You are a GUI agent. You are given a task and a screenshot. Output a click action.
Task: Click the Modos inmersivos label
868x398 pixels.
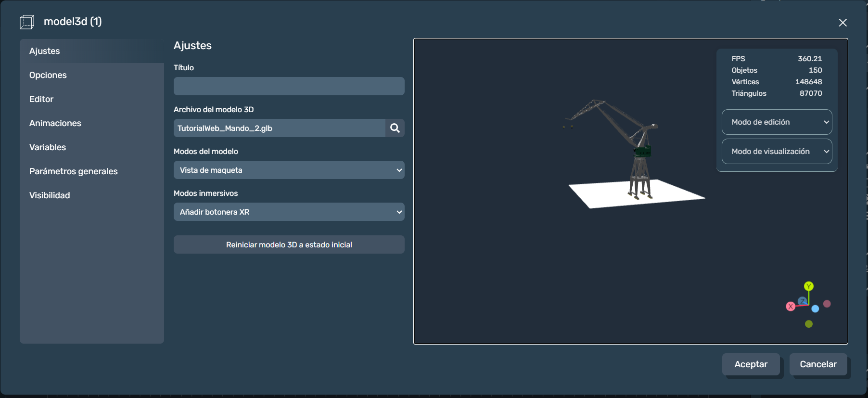click(x=205, y=193)
